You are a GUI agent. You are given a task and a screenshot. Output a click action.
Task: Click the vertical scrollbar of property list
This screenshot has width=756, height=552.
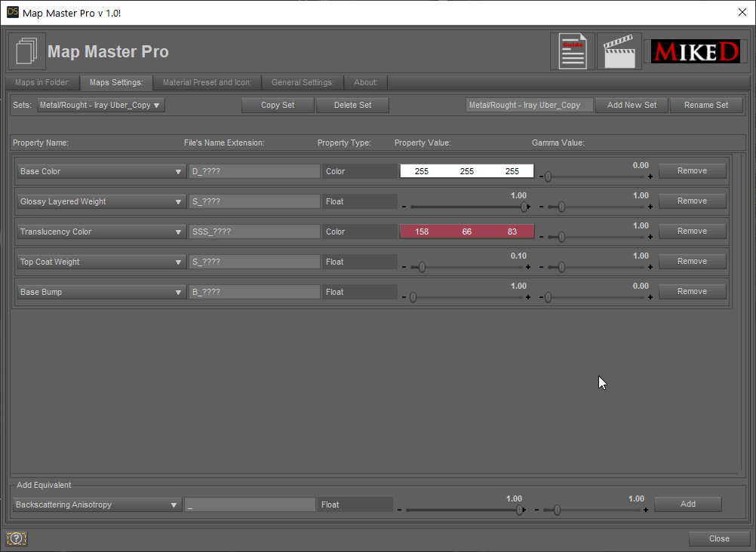click(x=742, y=312)
